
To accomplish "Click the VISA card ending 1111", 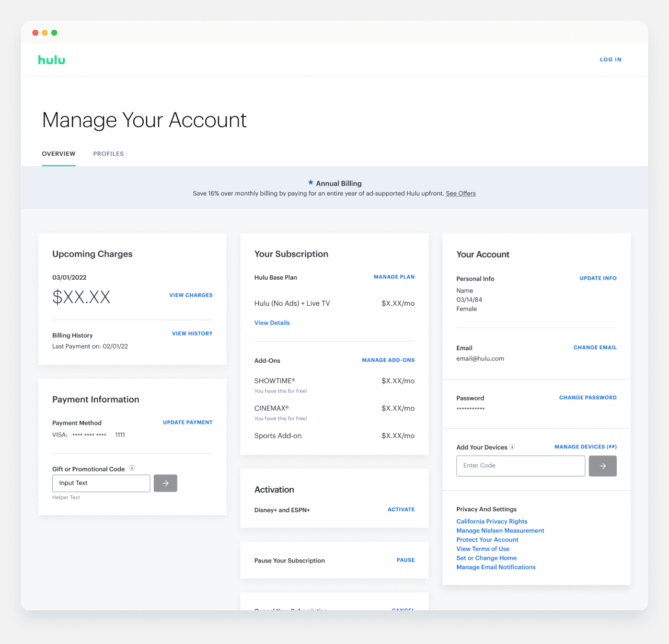I will [x=89, y=435].
